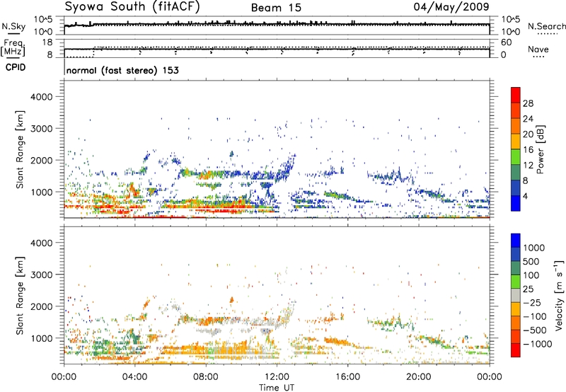Click the power panel 'Slant Range [km]' label

coord(20,149)
